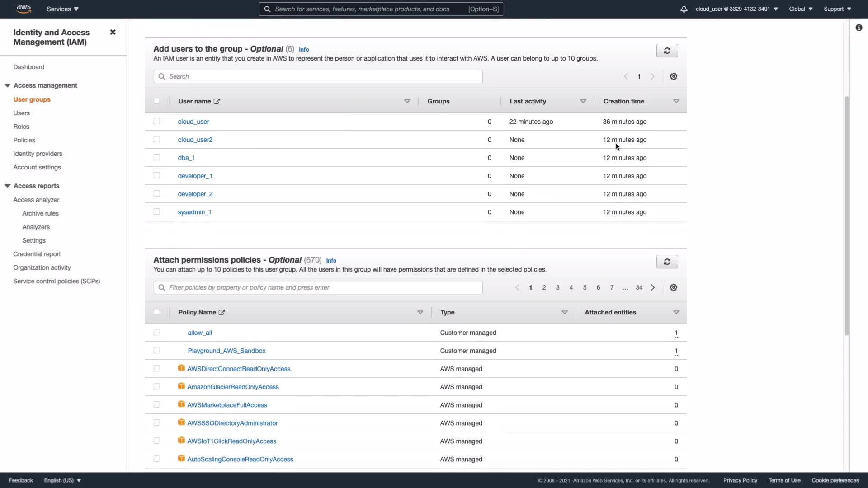Open the Global region dropdown
The width and height of the screenshot is (868, 488).
pos(800,9)
